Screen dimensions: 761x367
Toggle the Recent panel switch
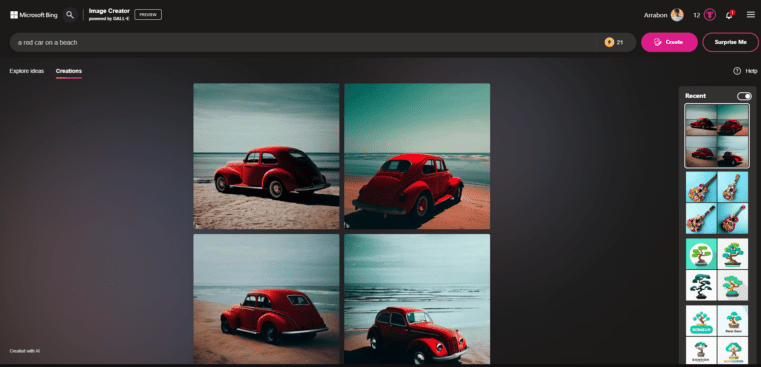(744, 96)
